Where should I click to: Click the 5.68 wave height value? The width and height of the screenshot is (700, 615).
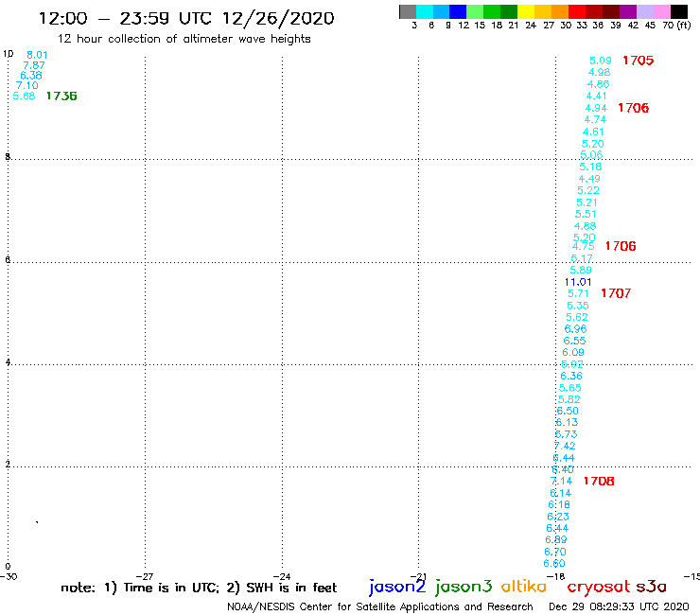(x=24, y=96)
